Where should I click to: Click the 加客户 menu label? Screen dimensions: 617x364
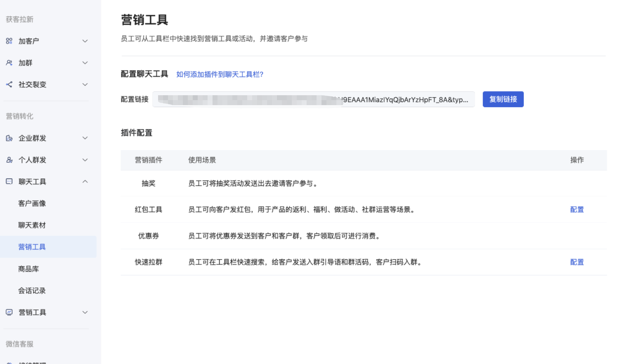pyautogui.click(x=28, y=41)
